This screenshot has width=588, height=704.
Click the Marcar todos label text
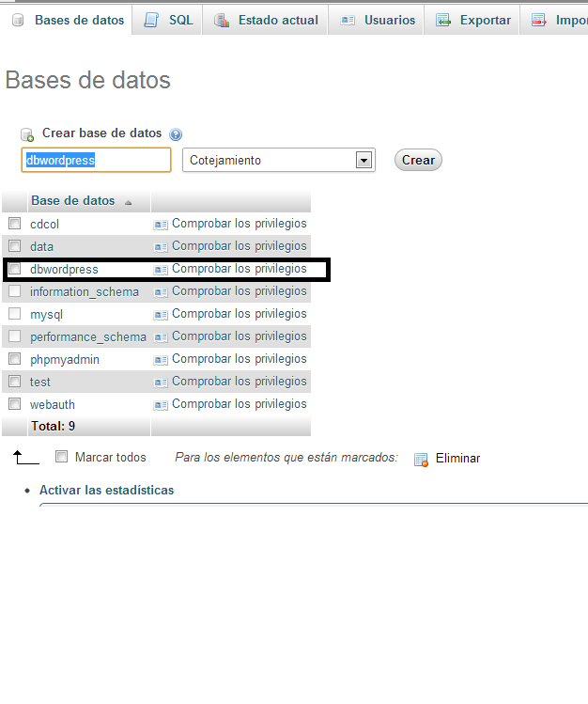click(x=110, y=457)
